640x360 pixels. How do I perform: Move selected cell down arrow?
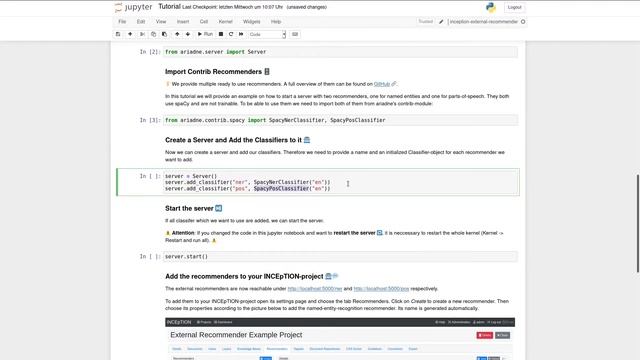coord(188,34)
